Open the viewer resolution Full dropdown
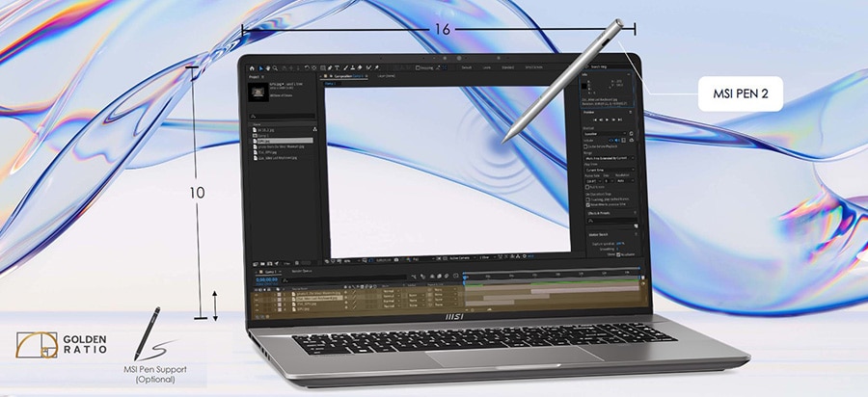 tap(424, 260)
